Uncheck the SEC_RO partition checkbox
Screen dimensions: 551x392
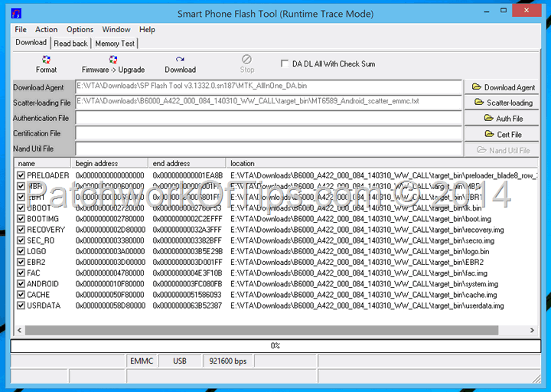tap(21, 240)
